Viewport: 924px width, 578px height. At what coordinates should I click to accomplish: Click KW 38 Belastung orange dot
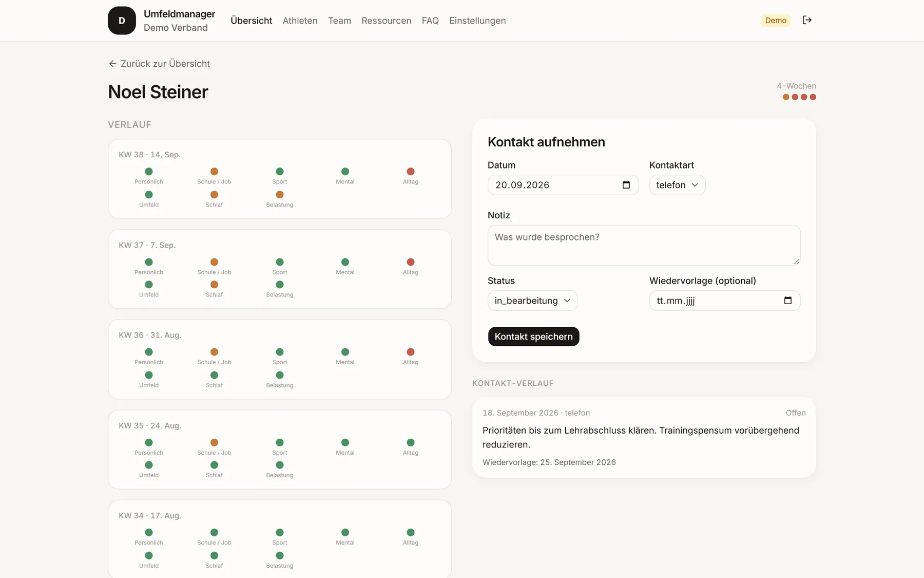coord(280,195)
